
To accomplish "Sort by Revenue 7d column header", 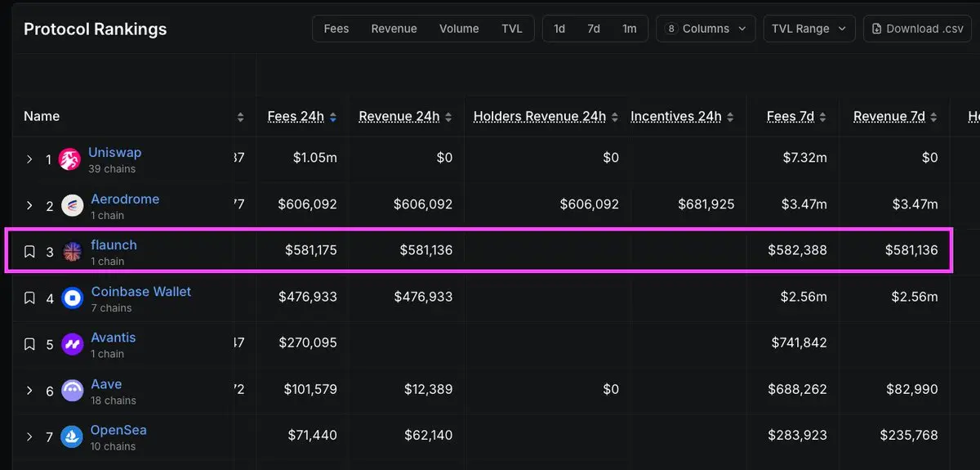I will [x=889, y=116].
